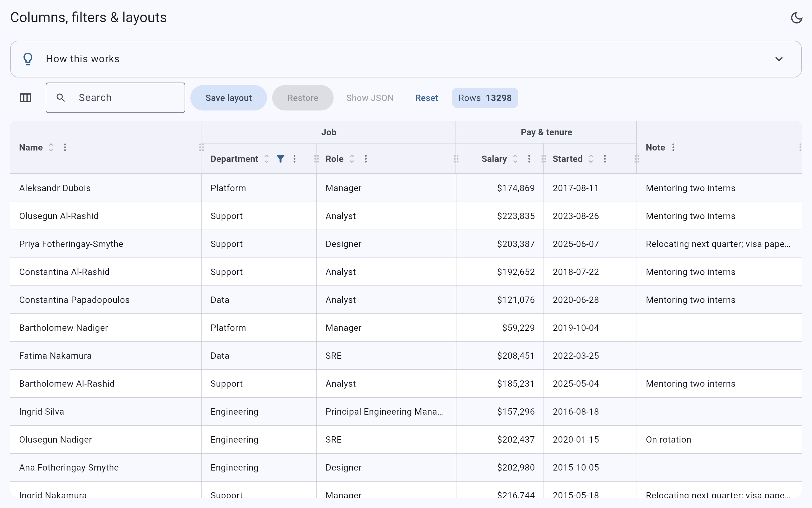The width and height of the screenshot is (812, 508).
Task: Sort by the Department column arrows
Action: point(266,159)
